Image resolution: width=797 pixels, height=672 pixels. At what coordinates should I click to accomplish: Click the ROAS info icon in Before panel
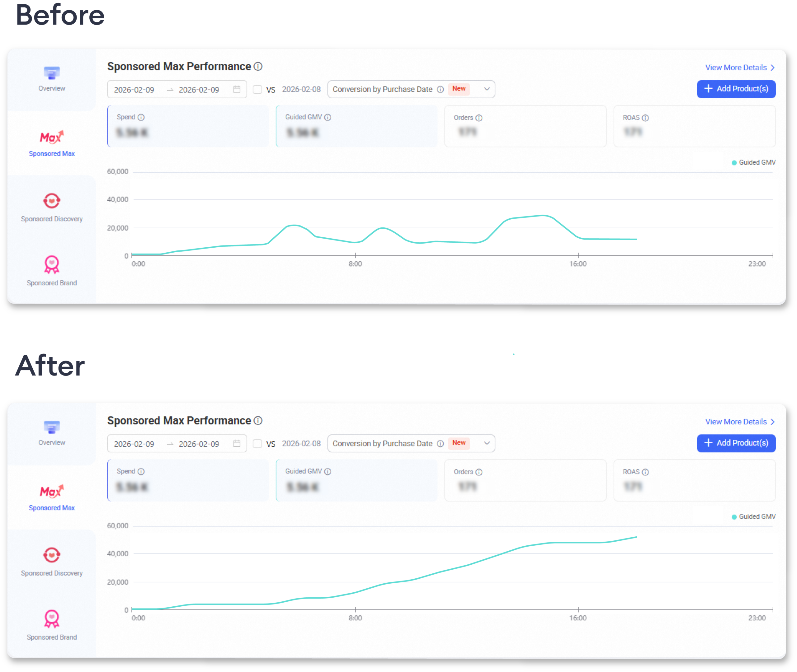645,118
